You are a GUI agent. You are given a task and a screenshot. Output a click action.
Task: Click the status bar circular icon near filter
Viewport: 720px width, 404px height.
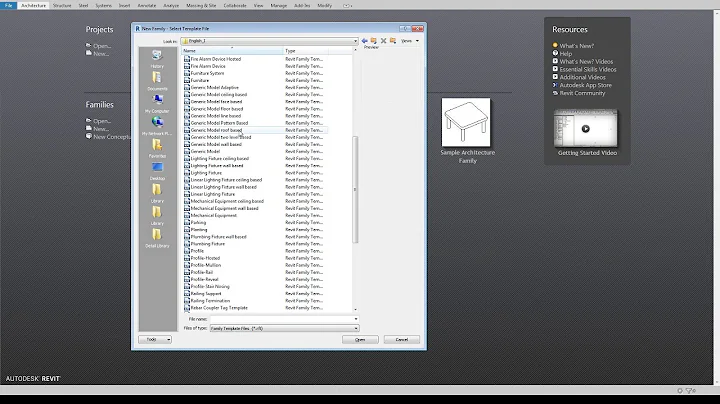[680, 391]
